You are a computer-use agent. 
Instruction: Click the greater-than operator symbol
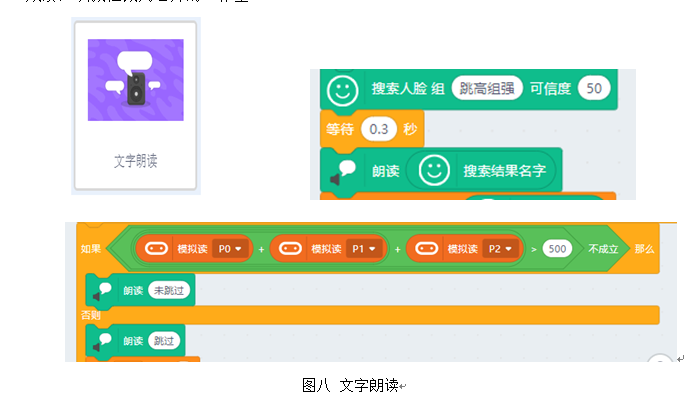[534, 250]
